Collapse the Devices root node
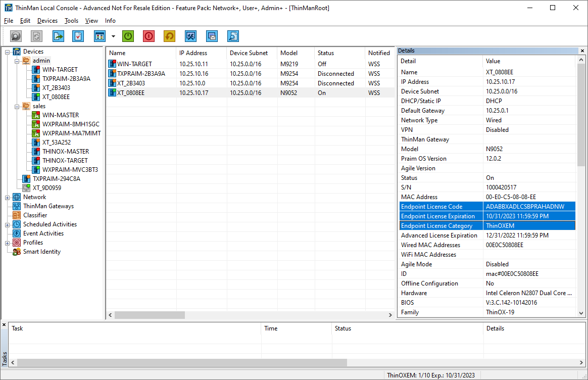Image resolution: width=588 pixels, height=380 pixels. 7,52
